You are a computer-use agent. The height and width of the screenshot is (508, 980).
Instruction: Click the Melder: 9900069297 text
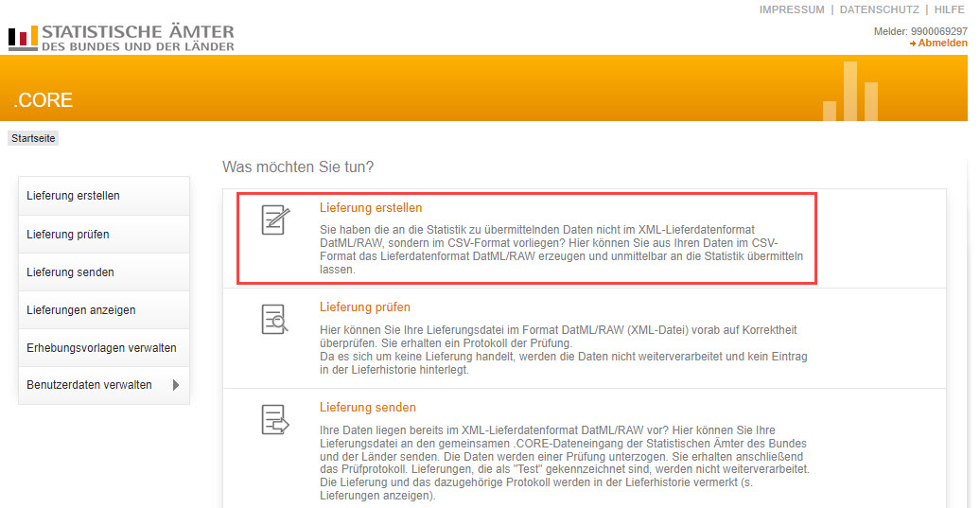click(x=920, y=31)
